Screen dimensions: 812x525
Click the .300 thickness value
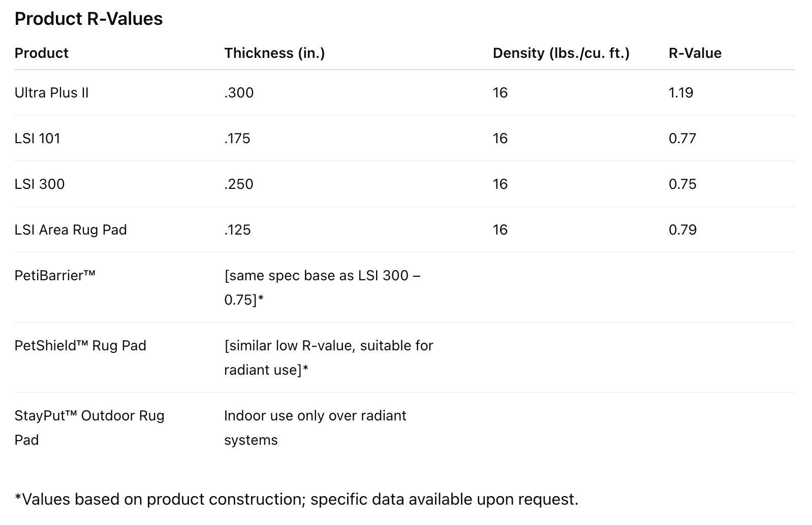coord(239,92)
